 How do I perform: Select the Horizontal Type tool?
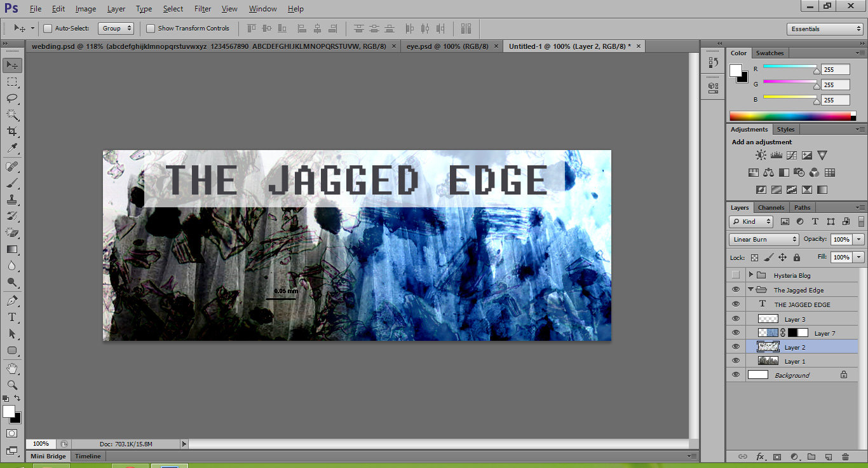[12, 317]
